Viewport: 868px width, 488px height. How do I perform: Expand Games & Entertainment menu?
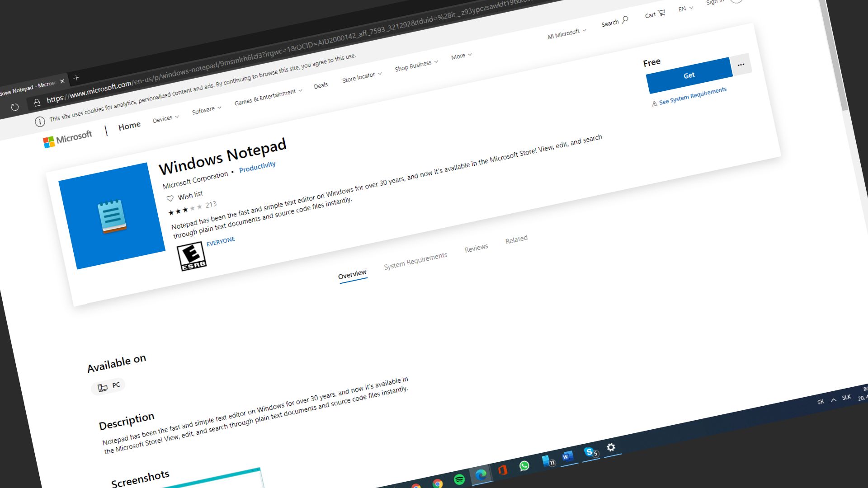pyautogui.click(x=268, y=97)
